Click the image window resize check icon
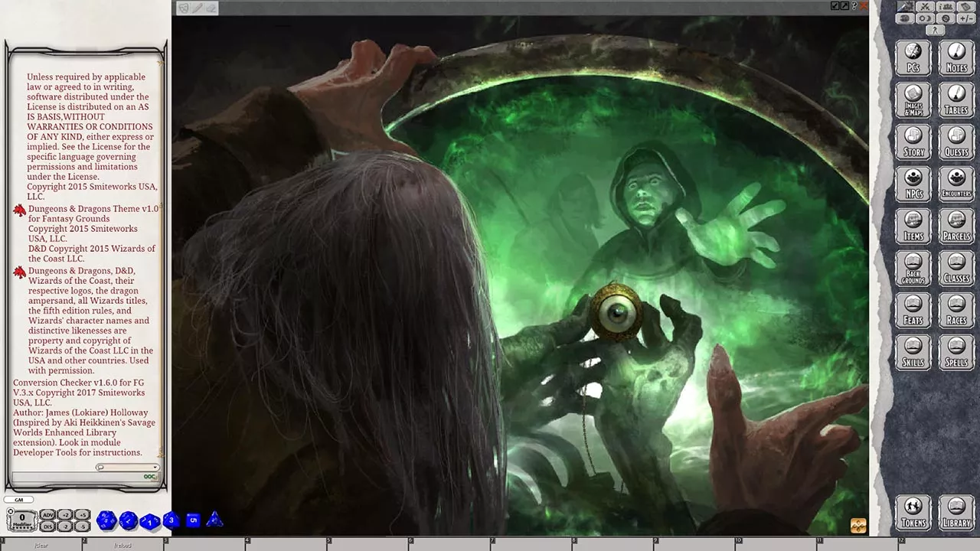The height and width of the screenshot is (551, 980). [835, 5]
